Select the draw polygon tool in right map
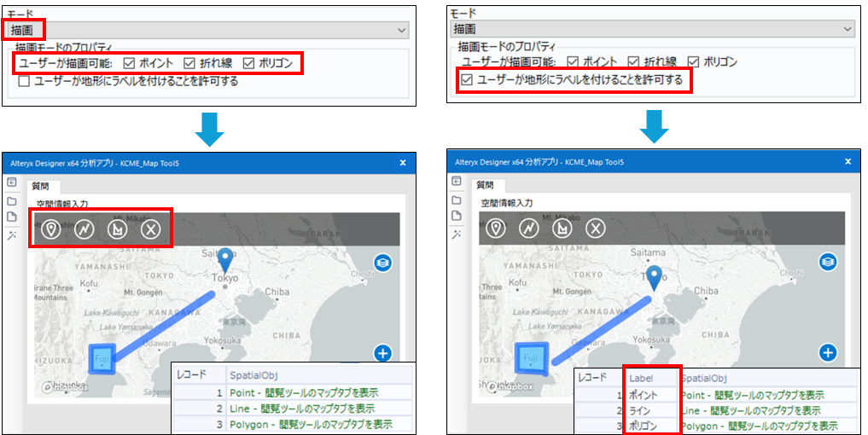The image size is (868, 435). click(x=562, y=229)
